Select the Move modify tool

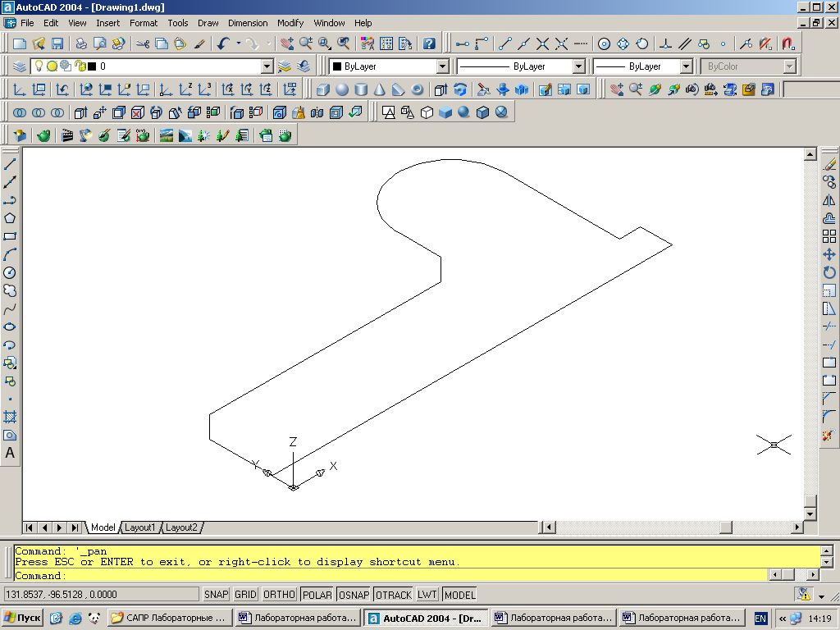click(x=829, y=254)
